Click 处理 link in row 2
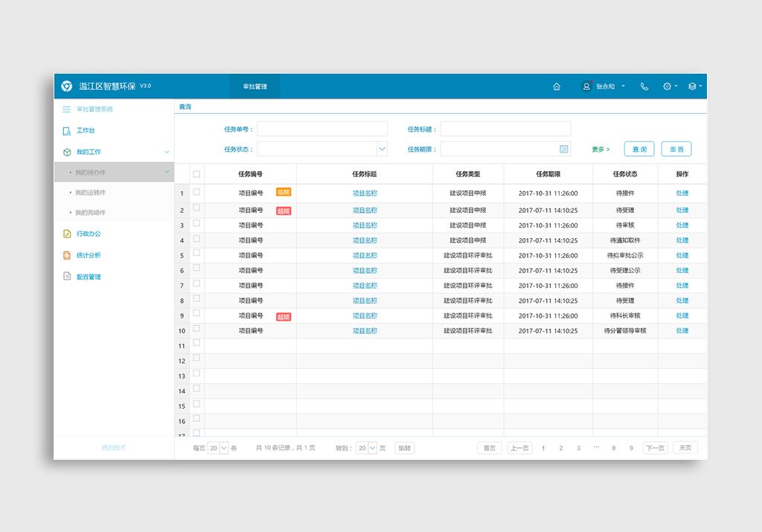Viewport: 762px width, 532px height. [682, 211]
